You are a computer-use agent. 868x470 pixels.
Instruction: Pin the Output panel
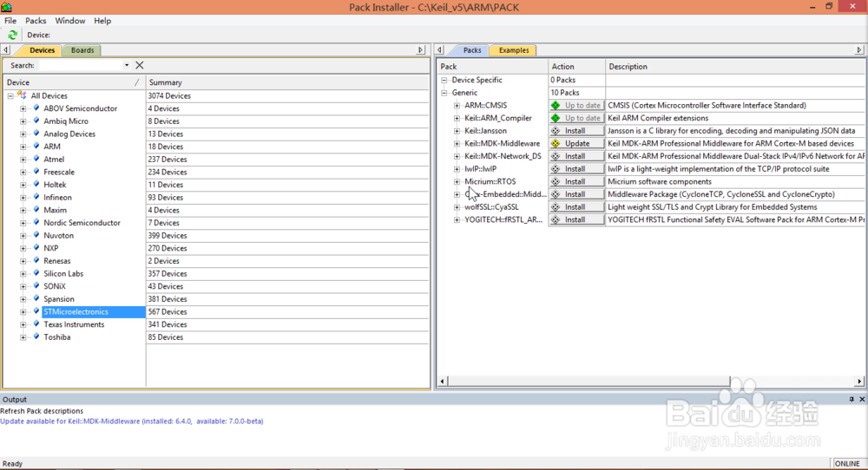[x=852, y=399]
